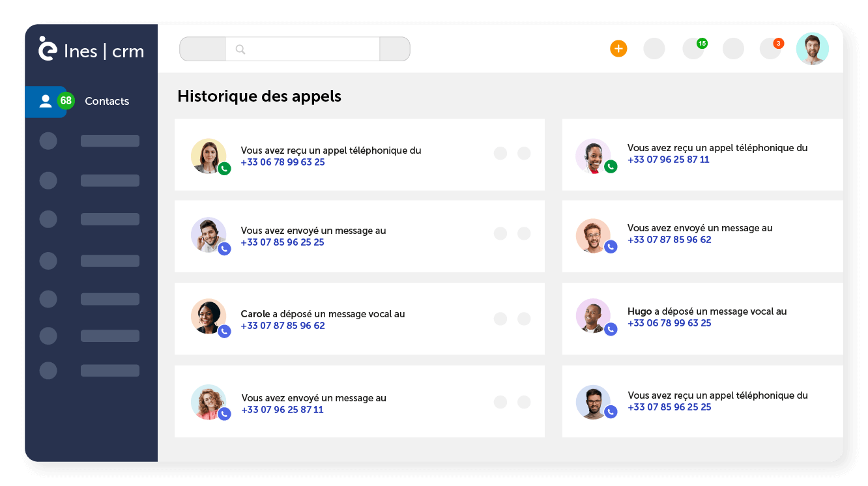The height and width of the screenshot is (486, 868).
Task: Click the green phone badge on the first caller's avatar
Action: click(225, 168)
